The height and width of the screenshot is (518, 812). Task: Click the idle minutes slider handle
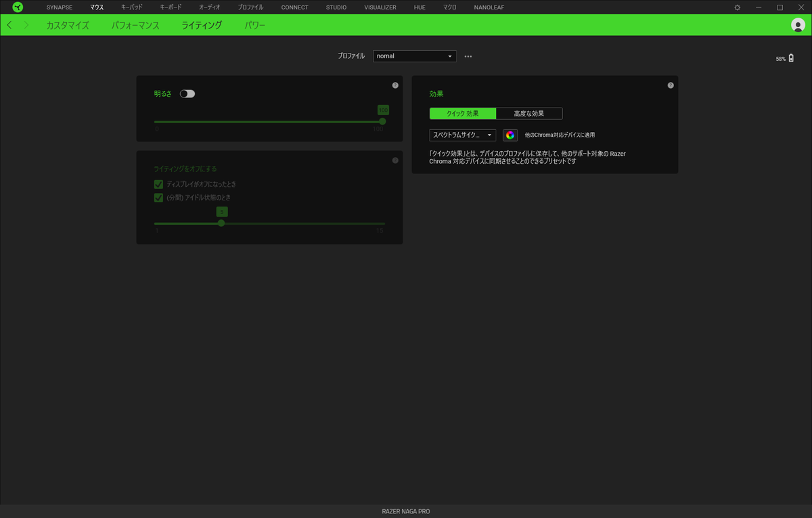tap(221, 223)
